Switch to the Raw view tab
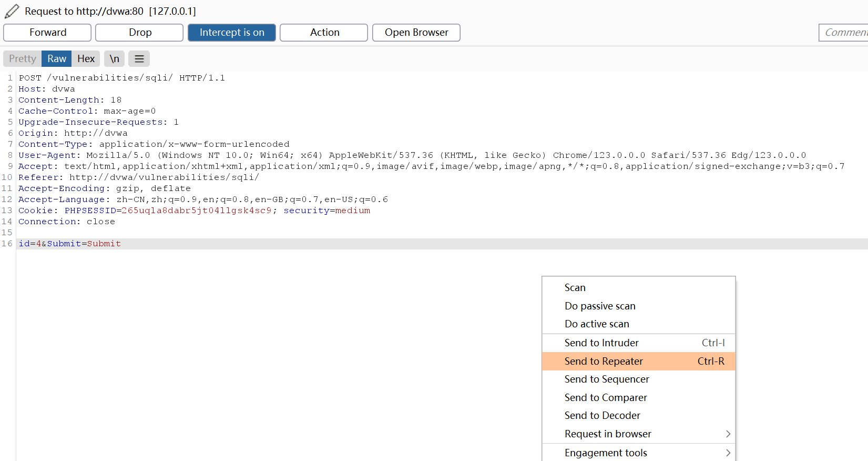868x461 pixels. point(57,59)
